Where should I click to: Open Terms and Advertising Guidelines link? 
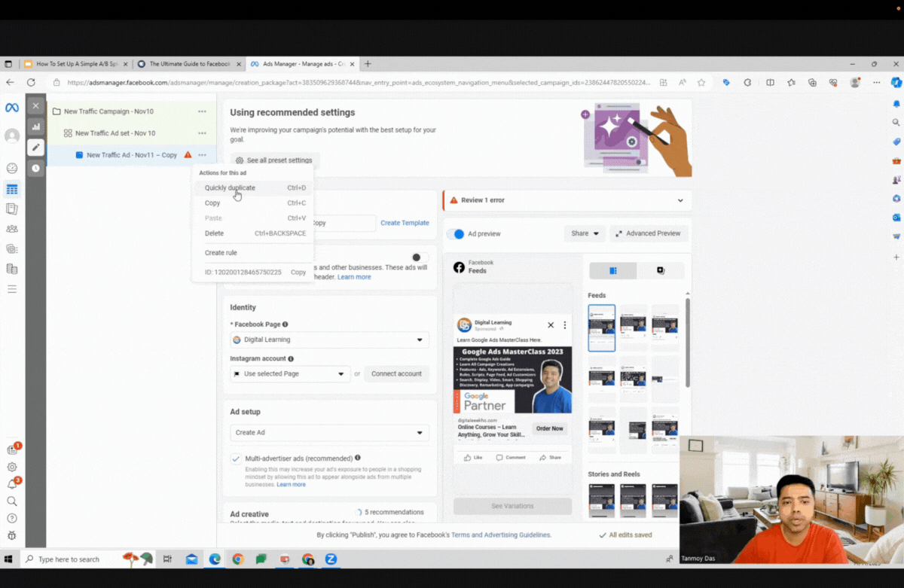coord(501,535)
